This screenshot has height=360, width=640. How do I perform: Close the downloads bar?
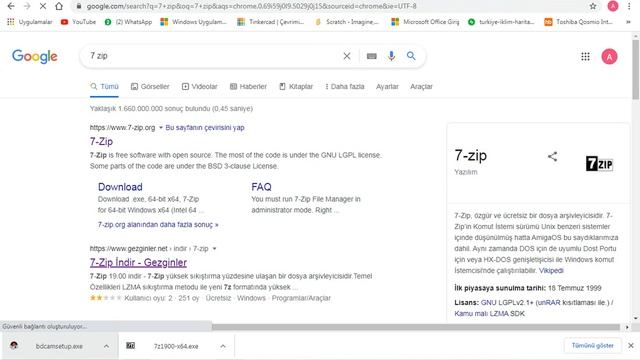pos(631,346)
